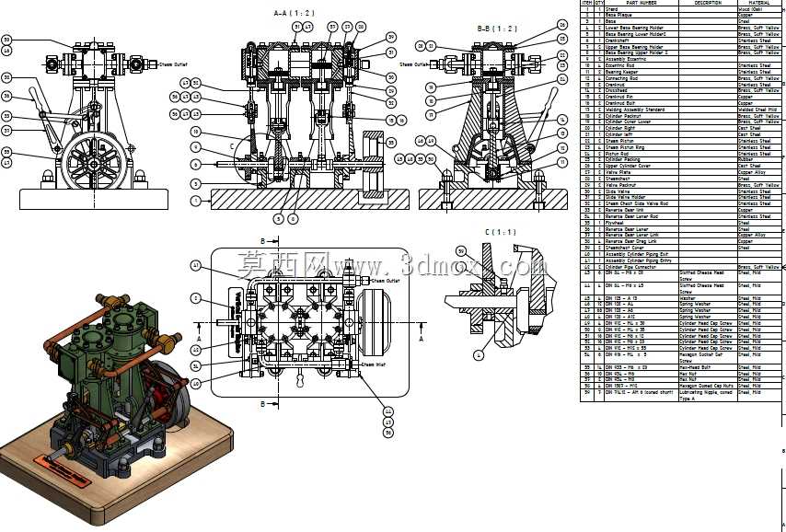This screenshot has width=786, height=532.
Task: Click balloon 1 pointing to the stand
Action: [196, 201]
